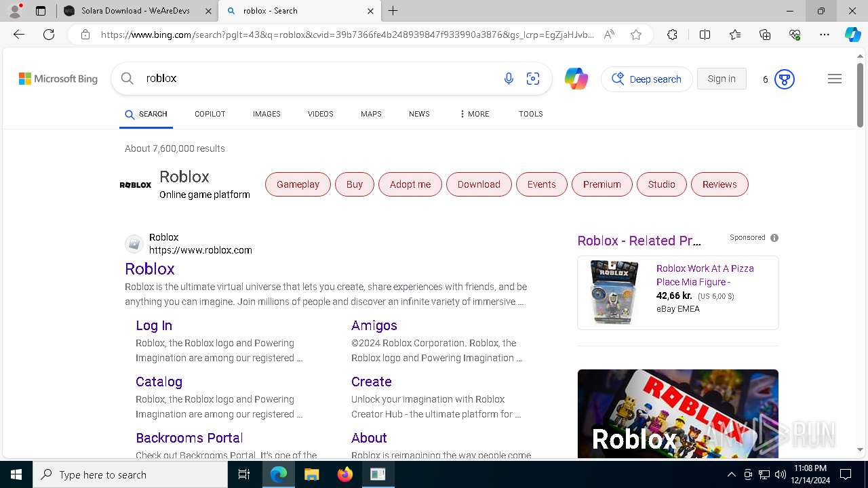Search using an image icon
The width and height of the screenshot is (868, 488).
533,79
